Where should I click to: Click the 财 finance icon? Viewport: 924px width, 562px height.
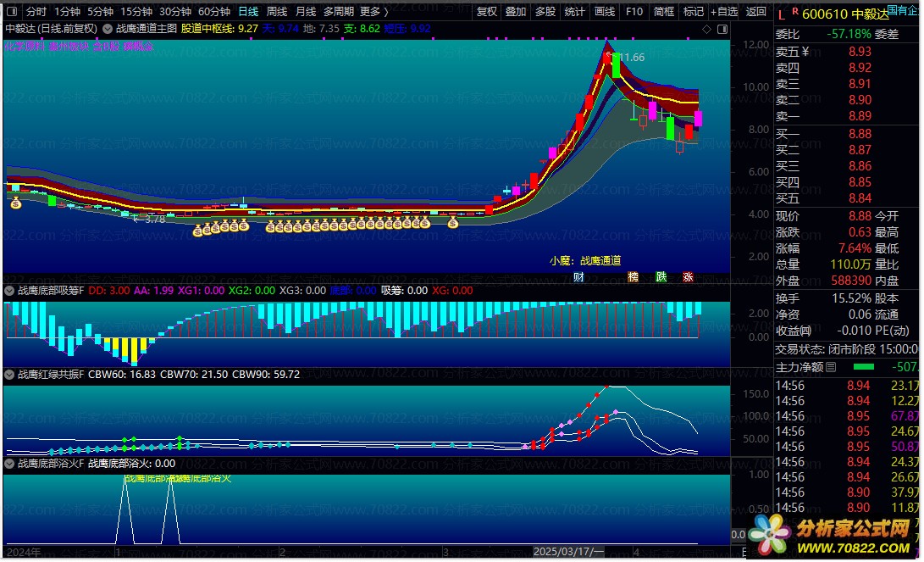coord(578,277)
